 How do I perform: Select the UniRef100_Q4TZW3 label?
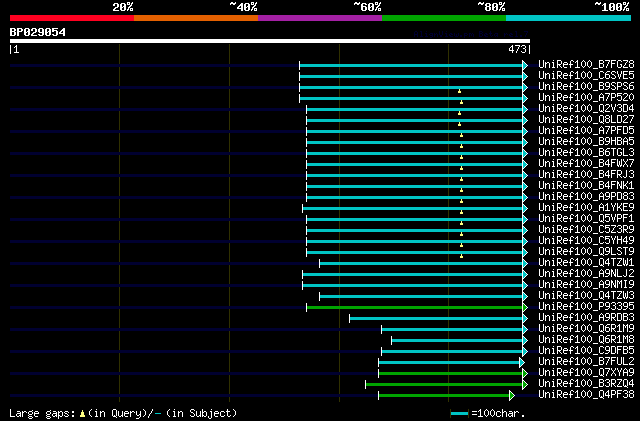[586, 296]
